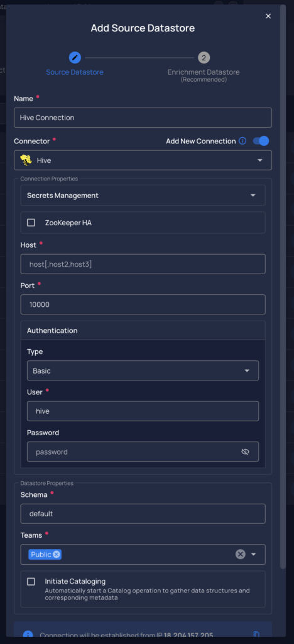Click the info icon beside Add New Connection
The image size is (294, 644).
tap(242, 141)
